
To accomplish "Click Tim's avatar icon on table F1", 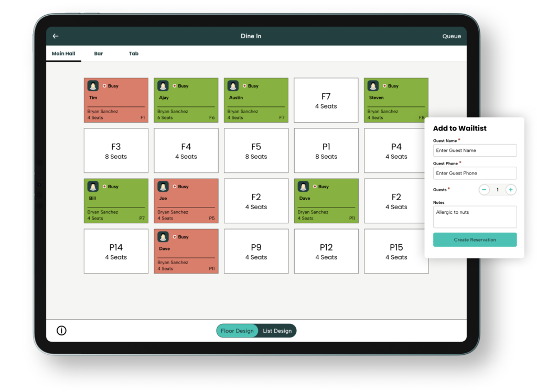I will coord(93,86).
